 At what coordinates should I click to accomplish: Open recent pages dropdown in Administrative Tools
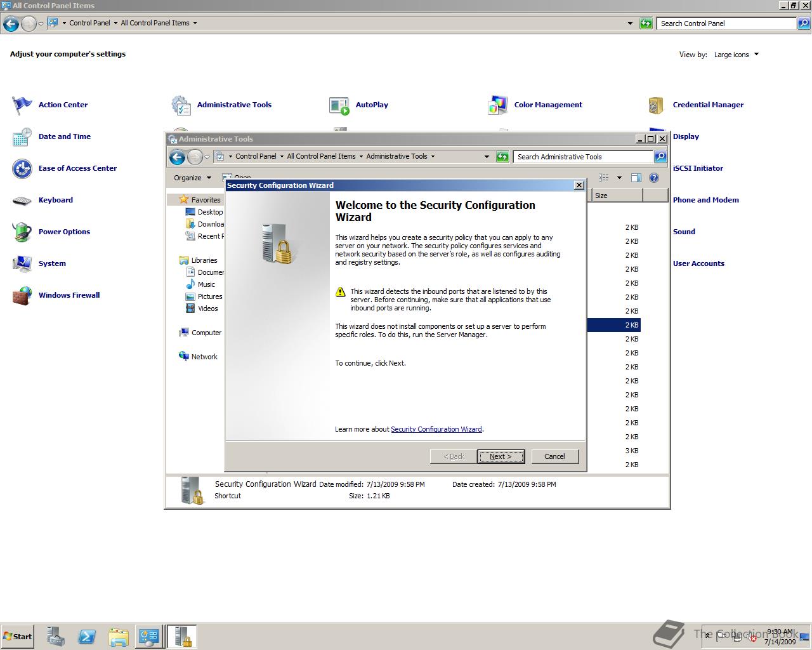tap(207, 157)
